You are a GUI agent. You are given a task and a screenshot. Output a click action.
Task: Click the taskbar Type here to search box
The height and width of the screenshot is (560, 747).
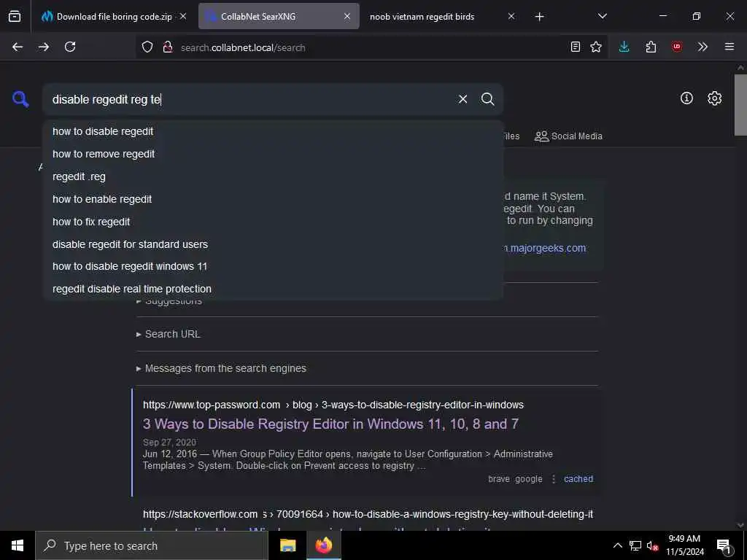[x=152, y=545]
